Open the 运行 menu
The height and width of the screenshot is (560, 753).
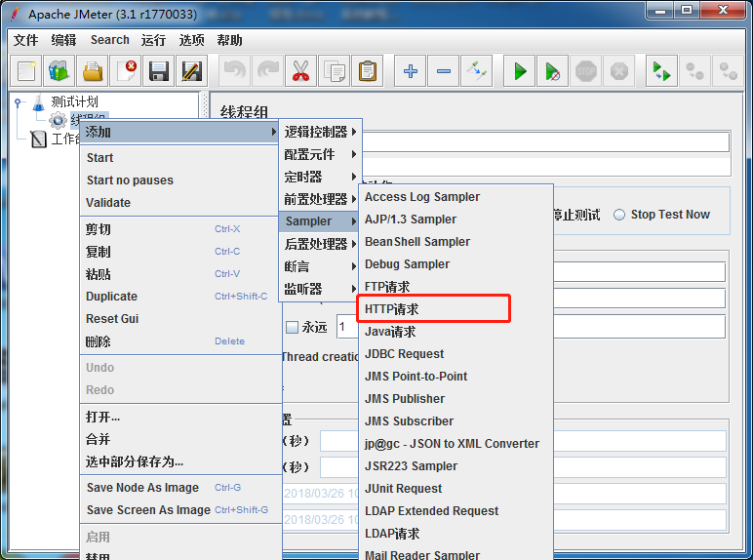point(153,40)
